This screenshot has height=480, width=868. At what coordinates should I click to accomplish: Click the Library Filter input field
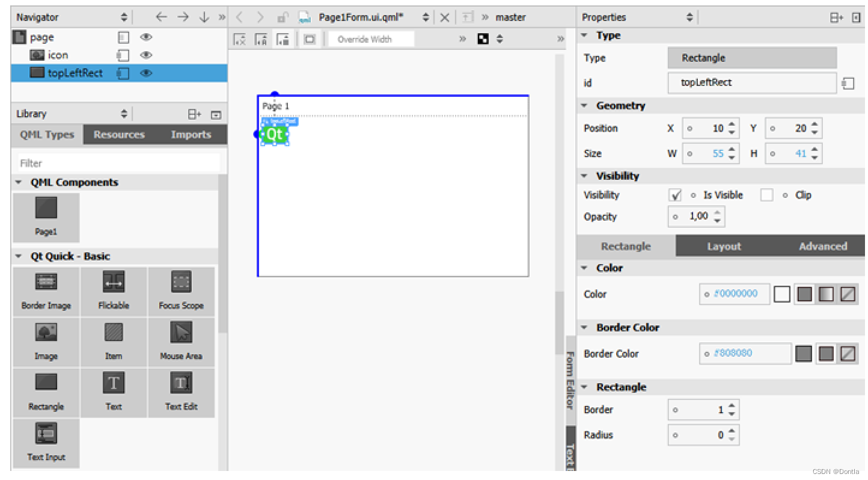coord(119,163)
